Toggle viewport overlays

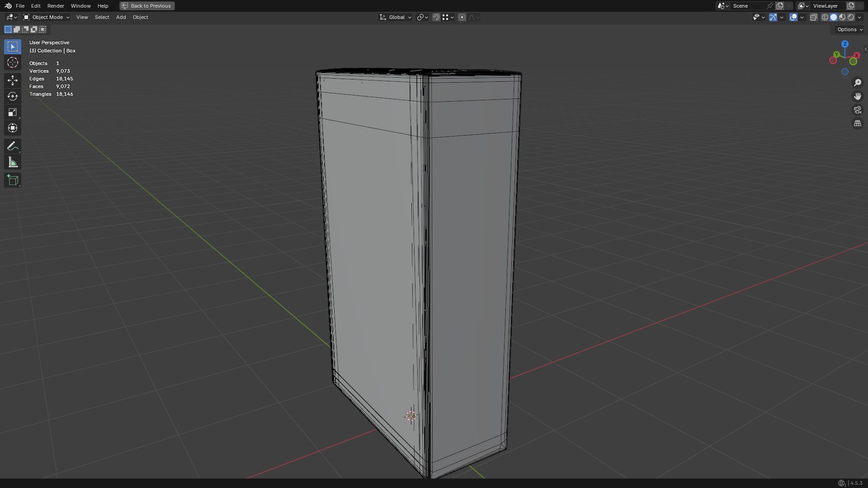[x=793, y=17]
